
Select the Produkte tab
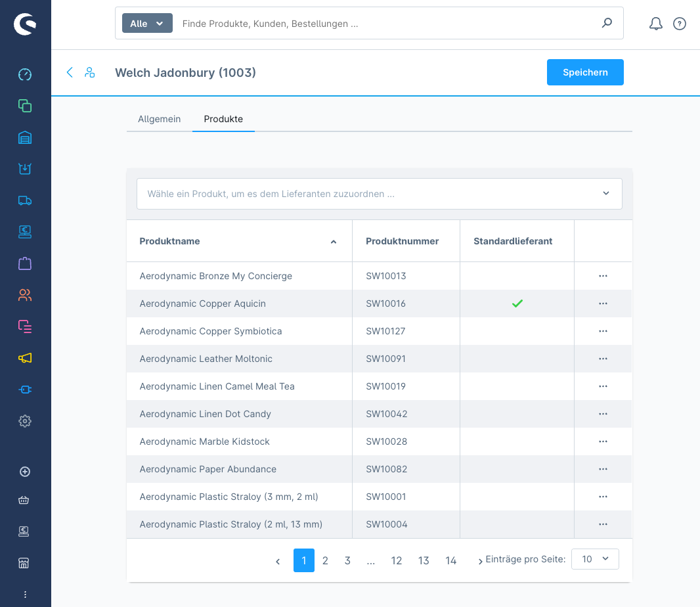pyautogui.click(x=223, y=119)
